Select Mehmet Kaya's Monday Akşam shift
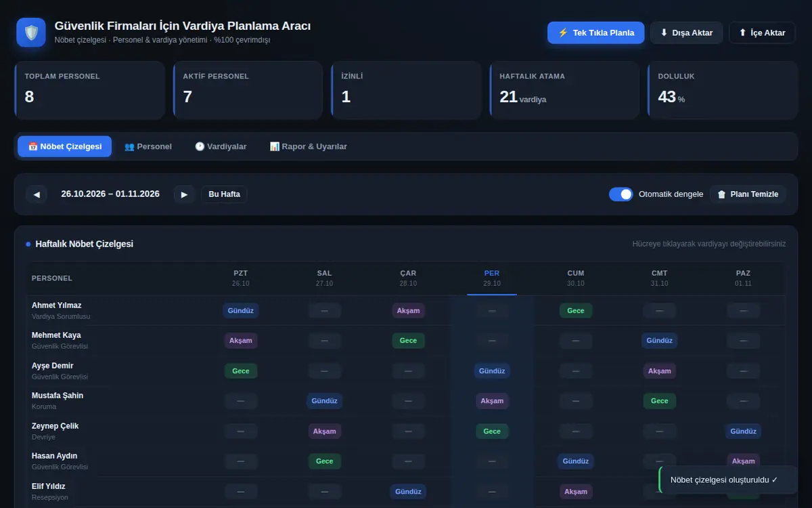Viewport: 812px width, 508px height. tap(241, 341)
